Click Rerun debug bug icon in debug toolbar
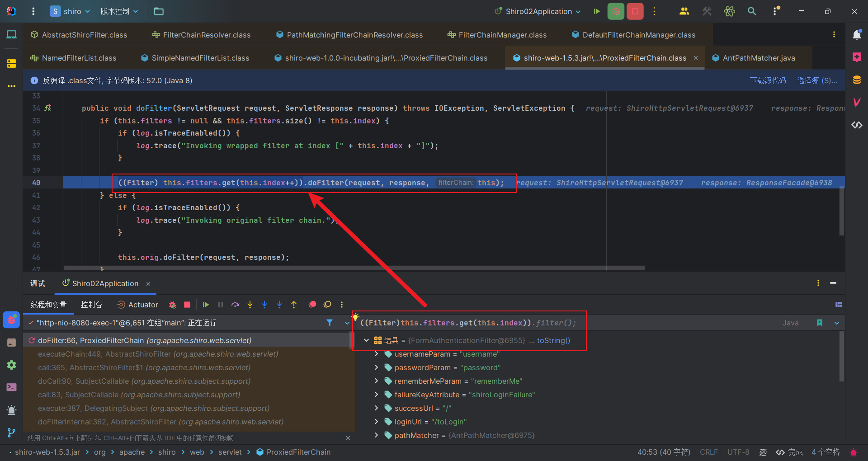 tap(172, 305)
